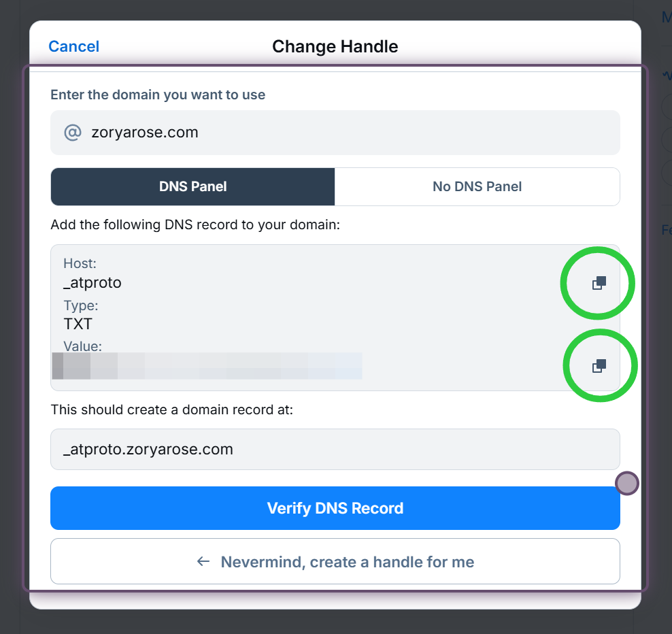The width and height of the screenshot is (672, 634).
Task: Switch to the No DNS Panel tab
Action: point(477,186)
